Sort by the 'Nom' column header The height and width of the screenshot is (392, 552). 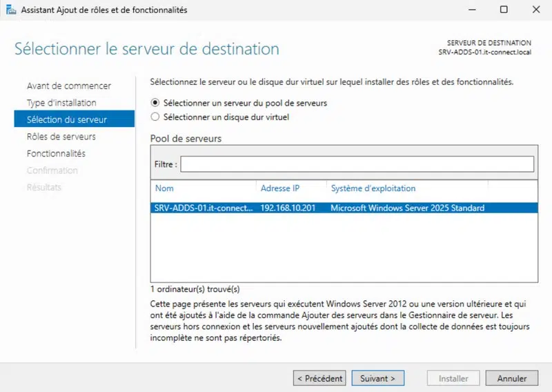[x=164, y=188]
